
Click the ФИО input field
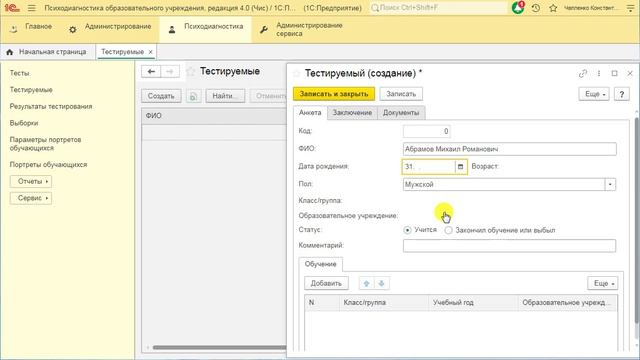pos(509,149)
